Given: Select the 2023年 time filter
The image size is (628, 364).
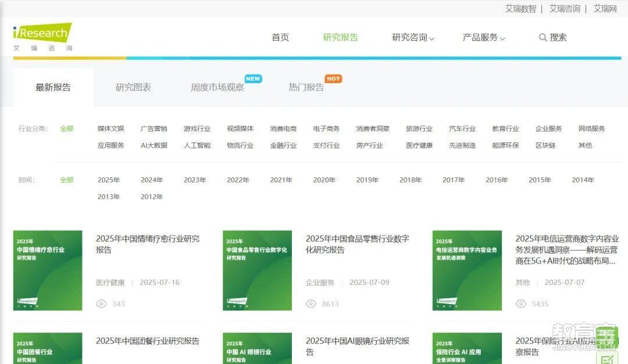Looking at the screenshot, I should click(195, 180).
